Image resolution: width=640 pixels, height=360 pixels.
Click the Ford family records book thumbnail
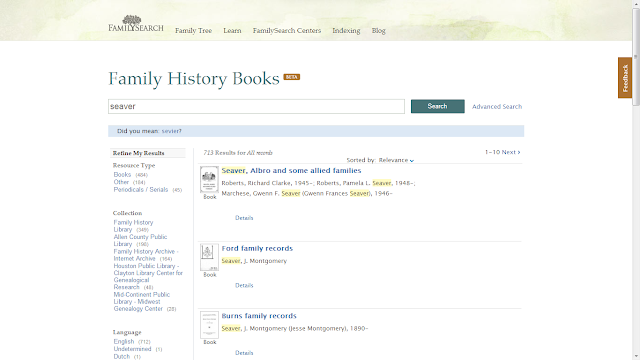click(x=209, y=258)
